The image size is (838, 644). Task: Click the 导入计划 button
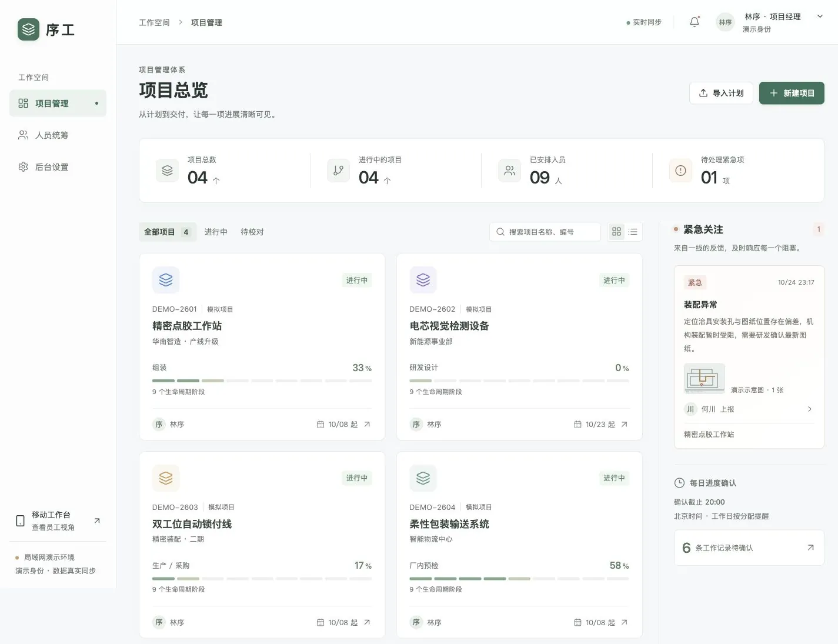(721, 93)
